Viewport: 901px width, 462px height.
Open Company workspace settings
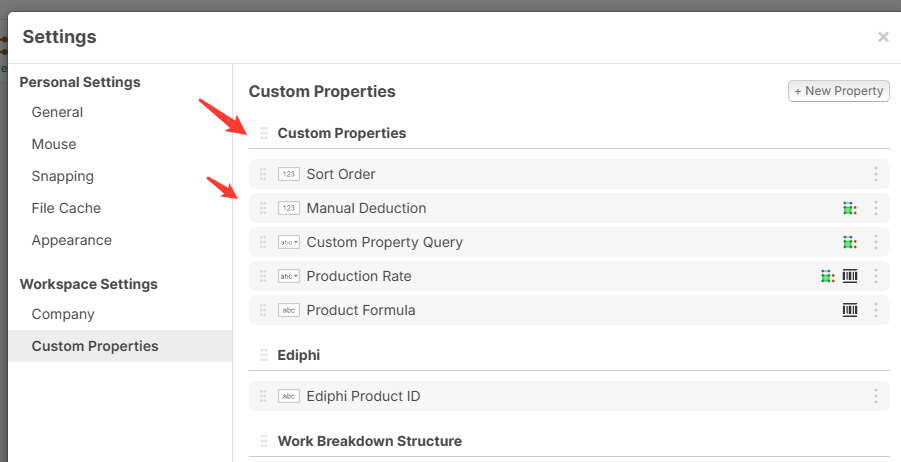coord(63,314)
